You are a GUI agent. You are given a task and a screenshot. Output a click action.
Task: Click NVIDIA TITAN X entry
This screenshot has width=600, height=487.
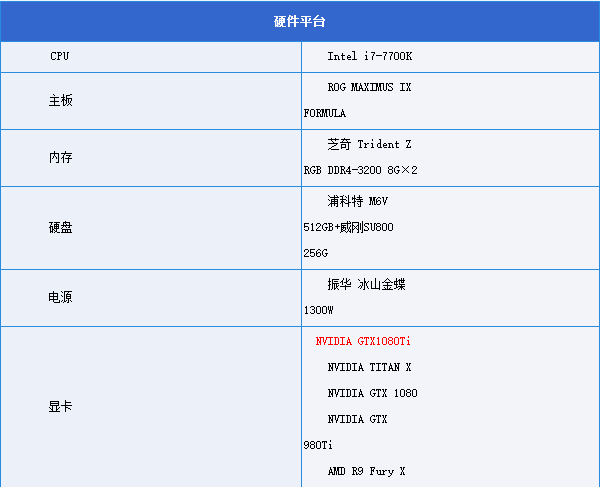point(369,367)
